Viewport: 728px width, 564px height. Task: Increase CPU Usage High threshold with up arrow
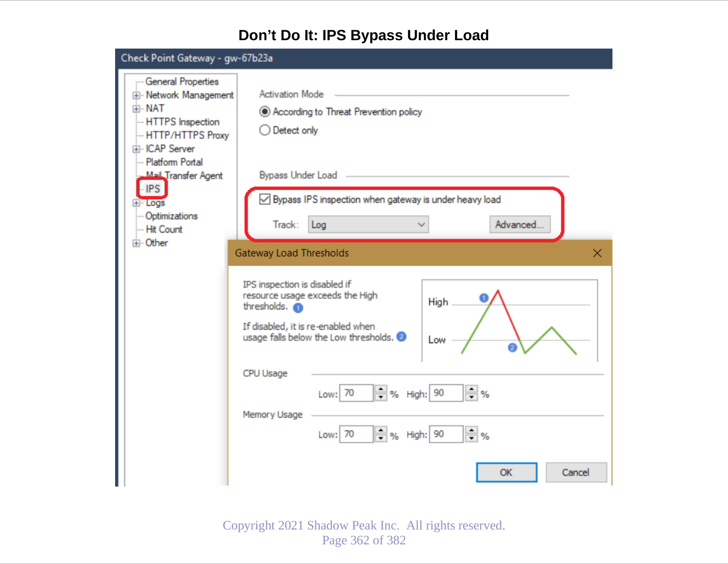471,389
